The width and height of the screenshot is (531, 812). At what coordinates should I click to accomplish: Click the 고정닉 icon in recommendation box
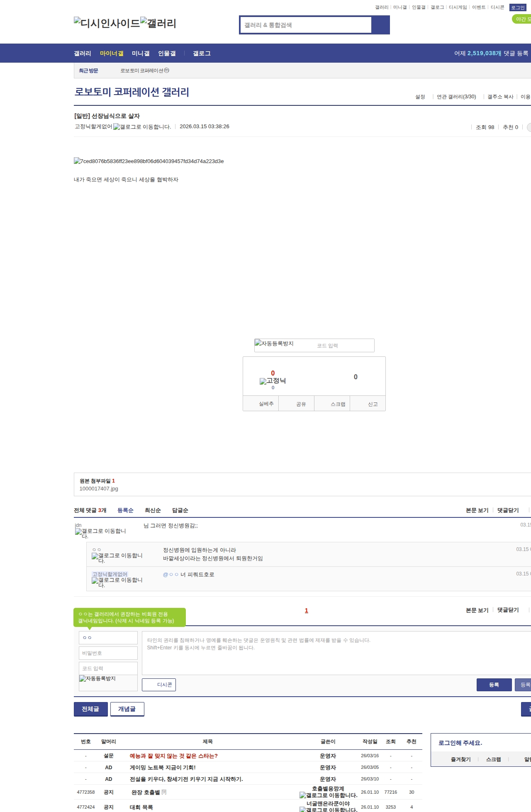[273, 381]
